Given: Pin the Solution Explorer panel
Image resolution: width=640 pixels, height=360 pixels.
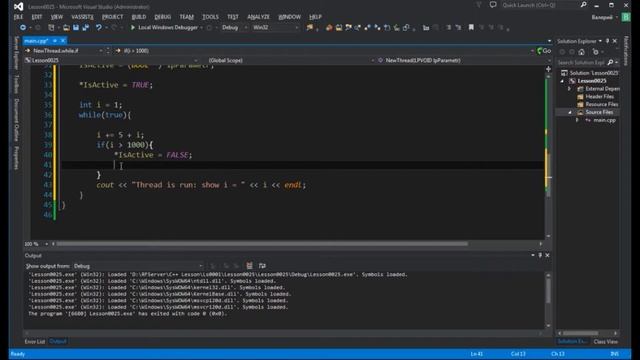Looking at the screenshot, I should tap(607, 41).
